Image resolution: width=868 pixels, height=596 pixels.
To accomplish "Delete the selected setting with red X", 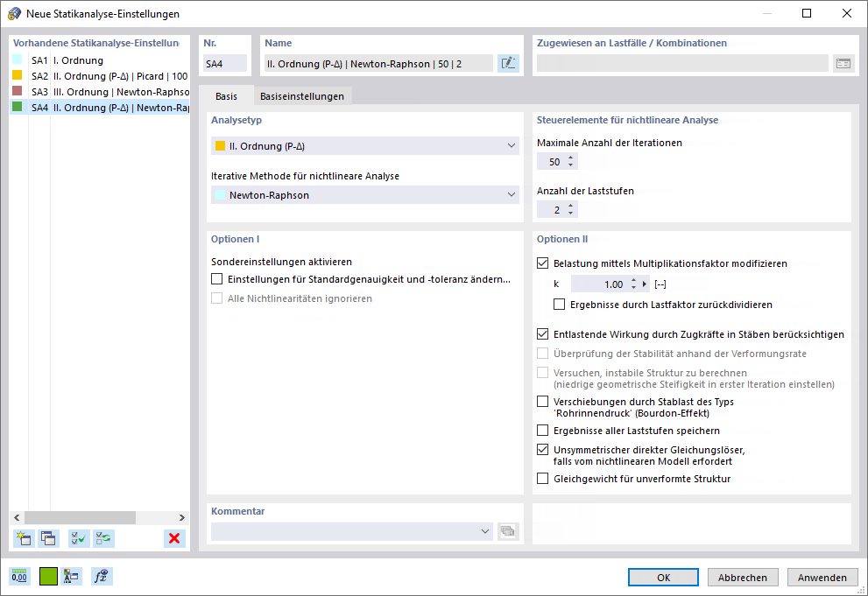I will point(174,538).
